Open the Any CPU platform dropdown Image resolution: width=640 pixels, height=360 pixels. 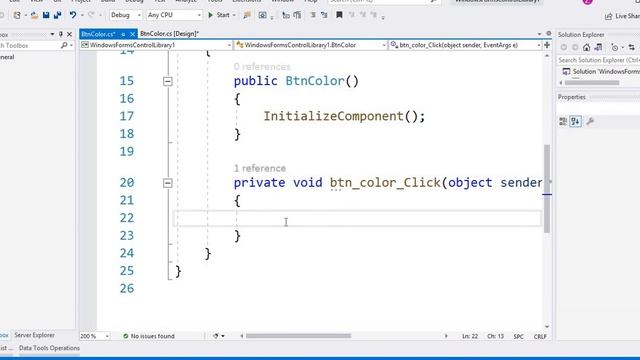[174, 15]
